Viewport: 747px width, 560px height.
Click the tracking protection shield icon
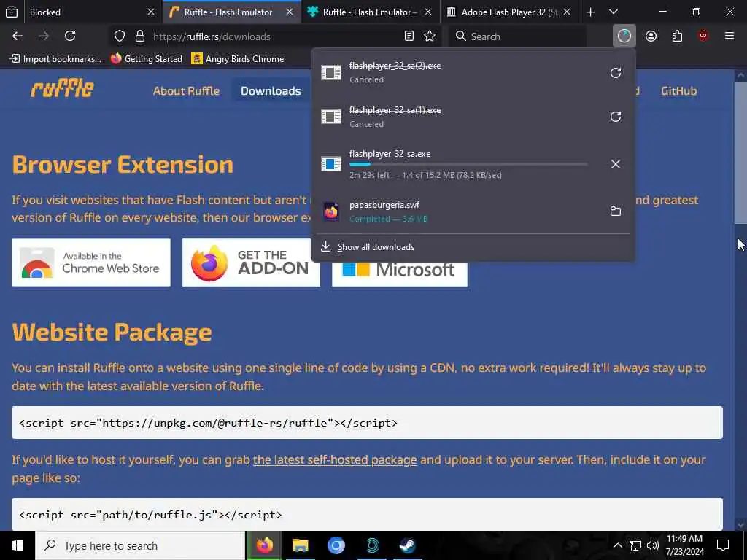(120, 36)
